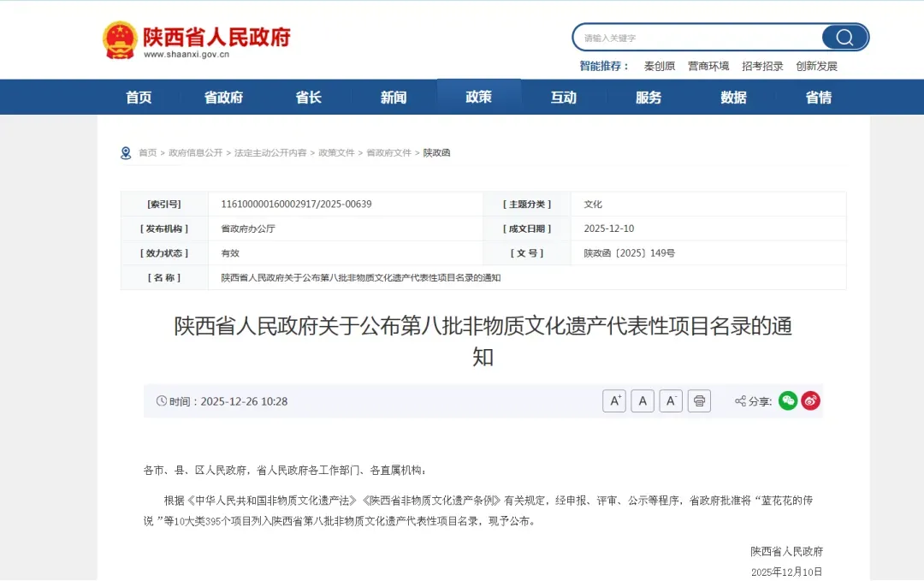This screenshot has height=581, width=924.
Task: Increase font size with A+ button
Action: [x=614, y=401]
